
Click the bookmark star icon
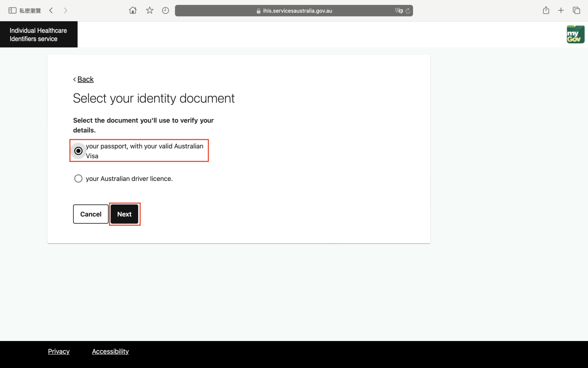[x=149, y=10]
